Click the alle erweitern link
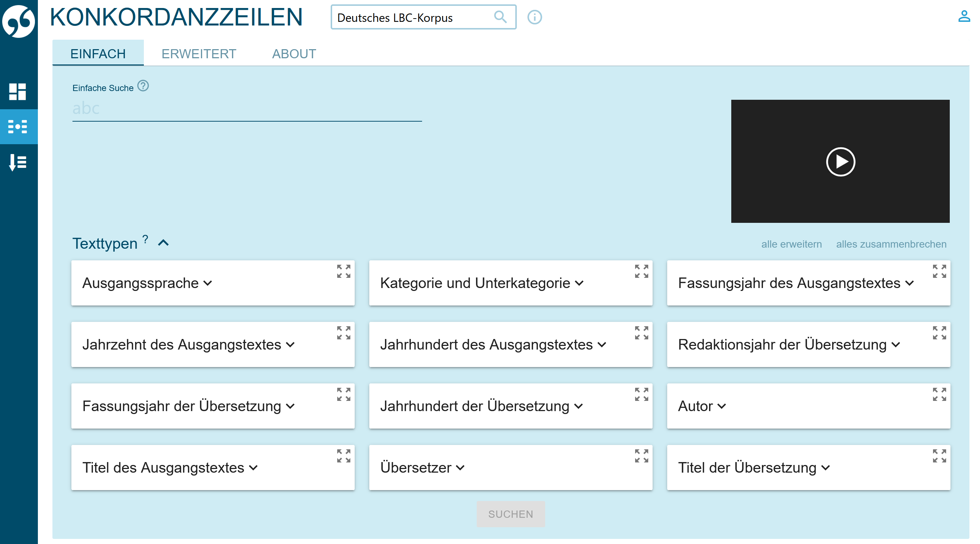This screenshot has height=544, width=980. coord(791,244)
